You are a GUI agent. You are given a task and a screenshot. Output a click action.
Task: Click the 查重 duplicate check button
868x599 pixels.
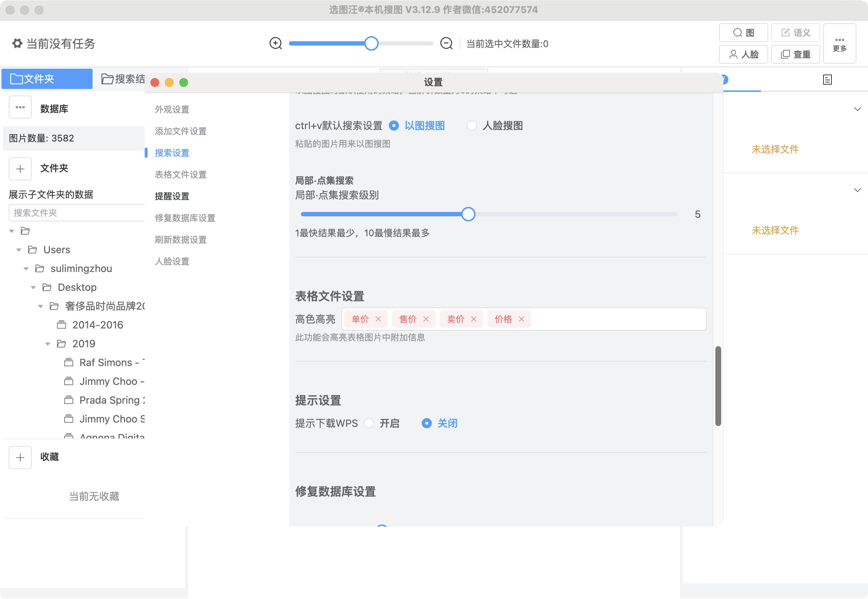[x=795, y=54]
